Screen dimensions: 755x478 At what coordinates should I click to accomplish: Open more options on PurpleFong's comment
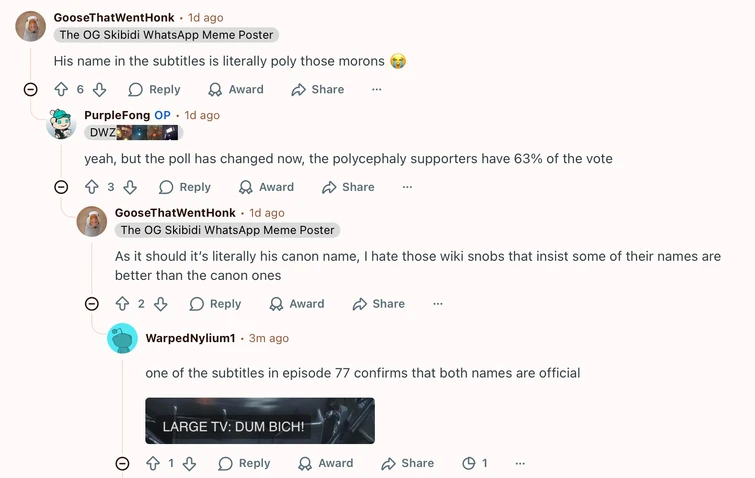coord(407,187)
